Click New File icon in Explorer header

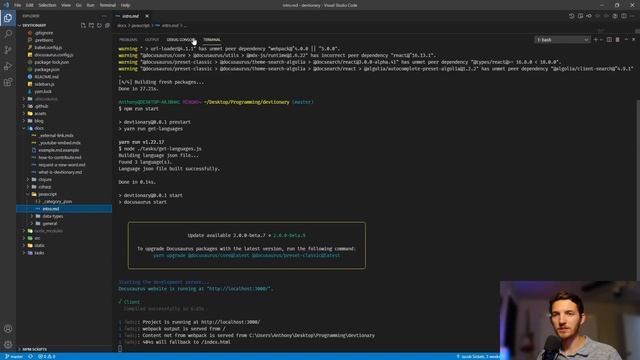(x=83, y=25)
